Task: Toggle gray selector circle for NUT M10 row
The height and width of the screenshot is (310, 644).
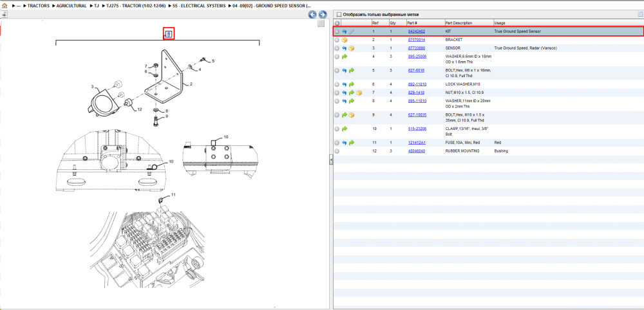Action: 337,93
